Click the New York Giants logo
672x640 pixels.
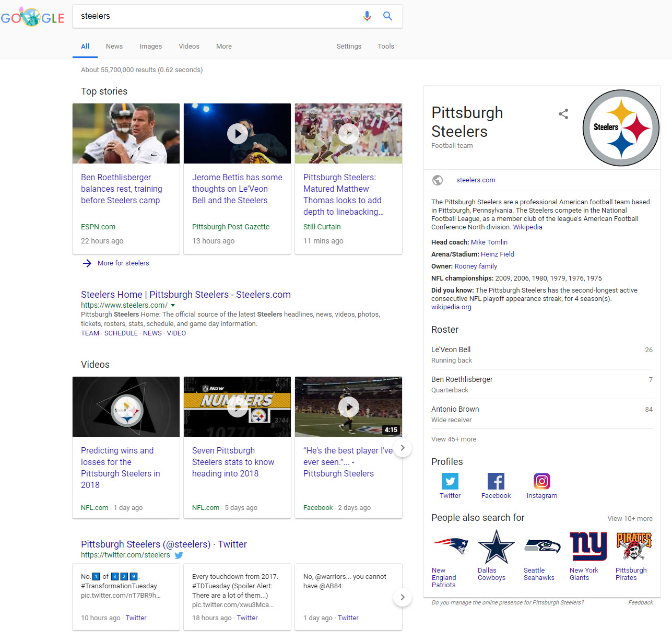click(x=588, y=546)
